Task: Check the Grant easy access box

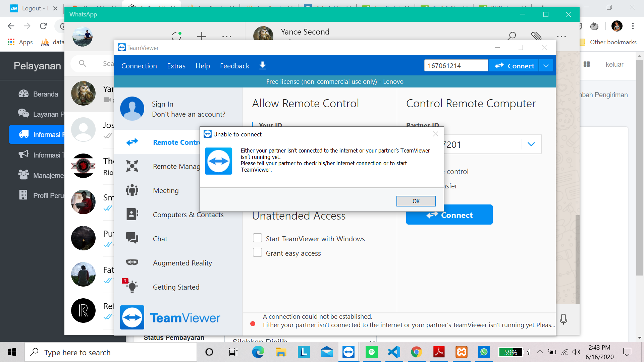Action: point(257,252)
